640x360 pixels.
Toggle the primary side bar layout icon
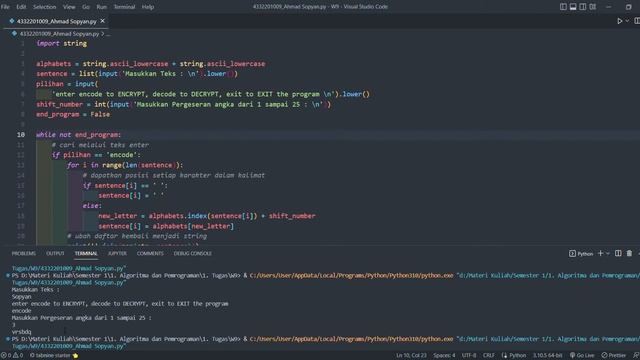563,7
